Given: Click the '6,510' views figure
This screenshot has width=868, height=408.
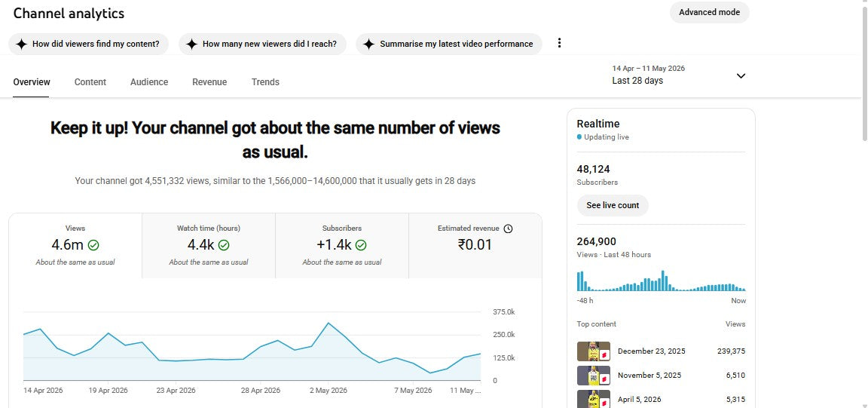Looking at the screenshot, I should (735, 376).
